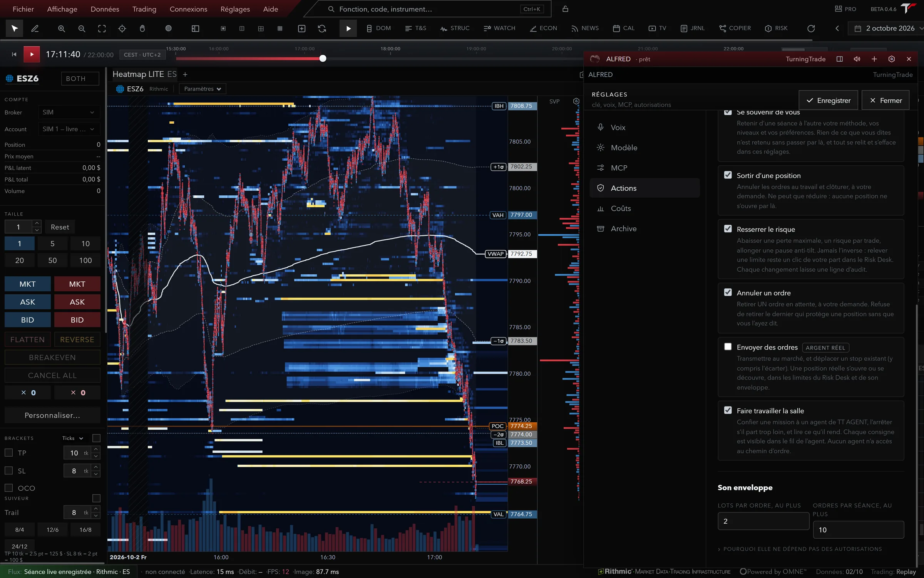Click the lots par ordre input field
Image resolution: width=924 pixels, height=578 pixels.
coord(763,521)
